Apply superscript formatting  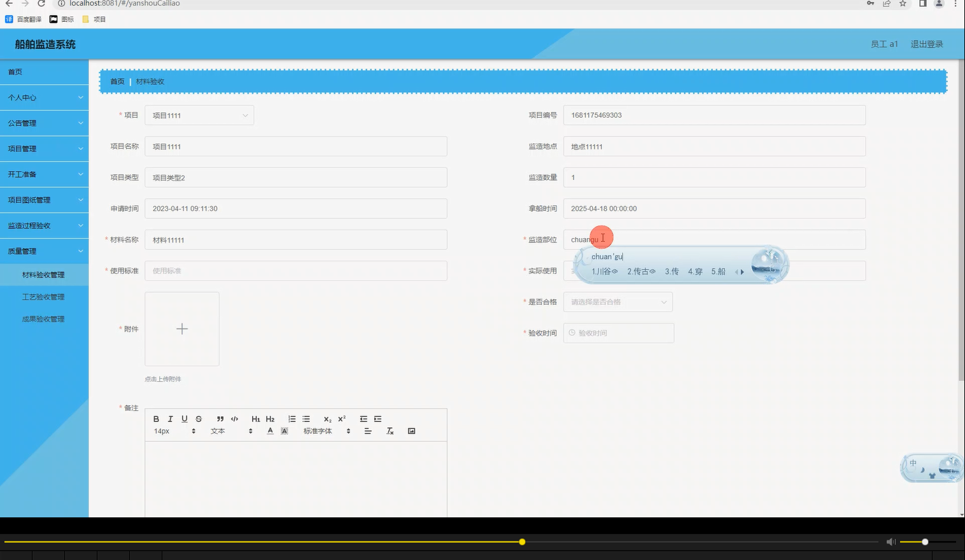point(342,419)
